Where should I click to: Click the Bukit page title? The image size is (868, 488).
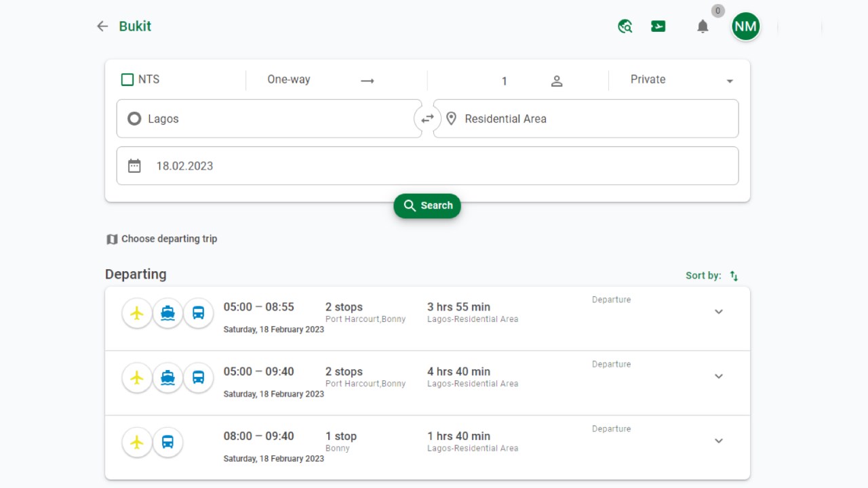coord(135,26)
